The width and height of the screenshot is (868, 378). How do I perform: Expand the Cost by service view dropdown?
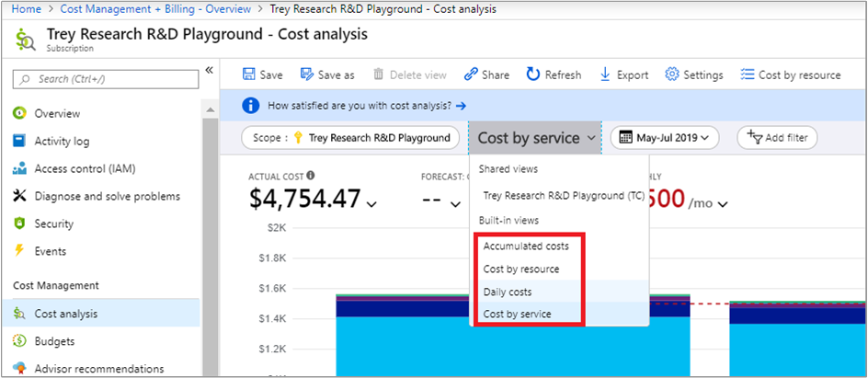534,138
